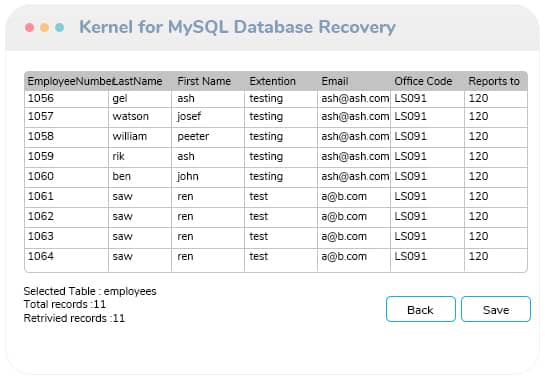Click the LastName column header
Screen dimensions: 545x380
click(x=140, y=81)
